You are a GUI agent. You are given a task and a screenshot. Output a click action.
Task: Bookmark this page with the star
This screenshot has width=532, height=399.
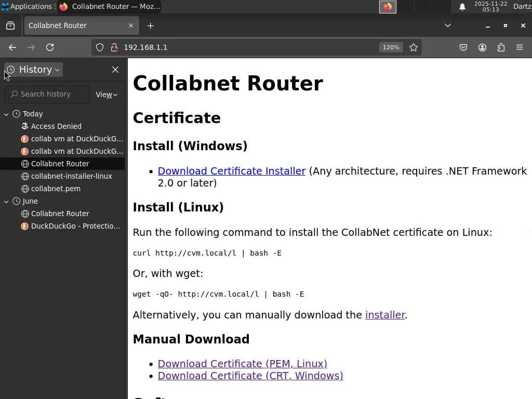(413, 47)
